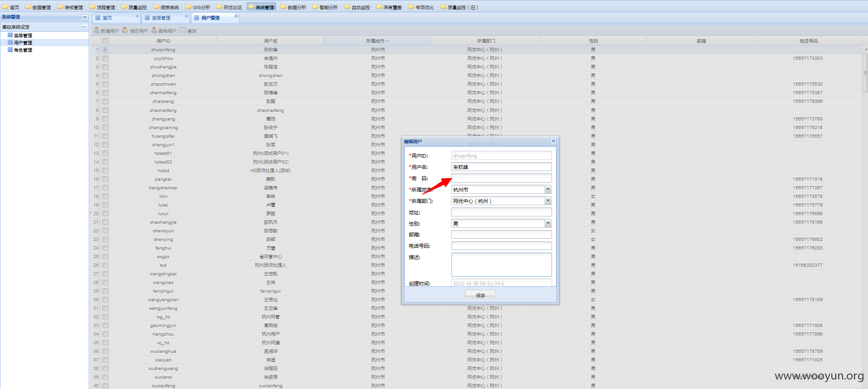Check the checkbox for row zhongchen

click(105, 76)
